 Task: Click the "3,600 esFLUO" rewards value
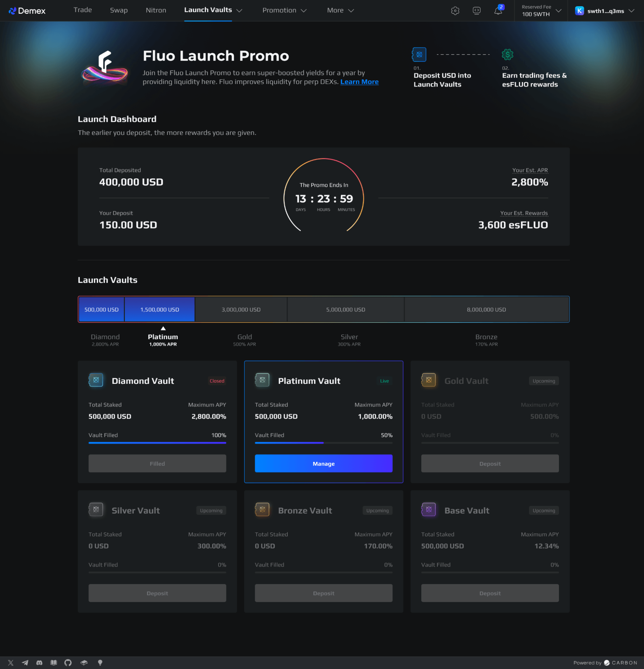pos(513,225)
